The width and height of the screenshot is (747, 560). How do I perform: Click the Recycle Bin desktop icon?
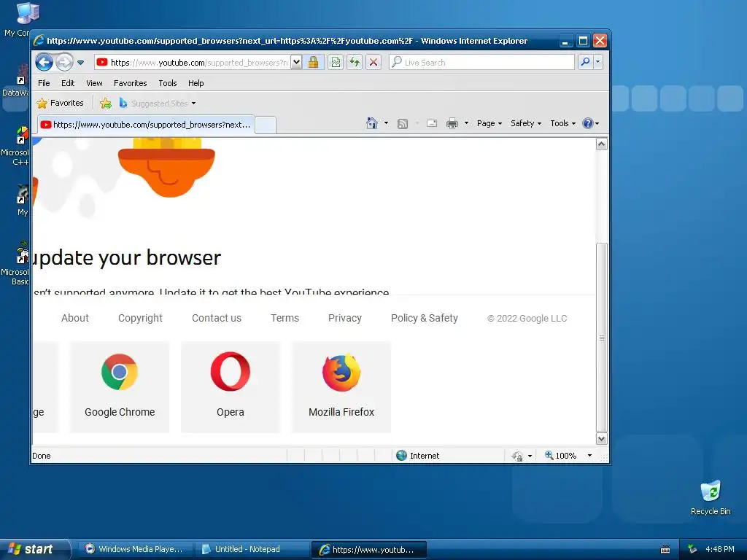click(x=711, y=497)
